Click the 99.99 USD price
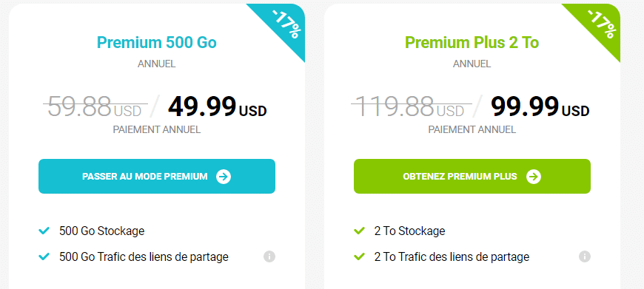This screenshot has width=644, height=289. 540,106
